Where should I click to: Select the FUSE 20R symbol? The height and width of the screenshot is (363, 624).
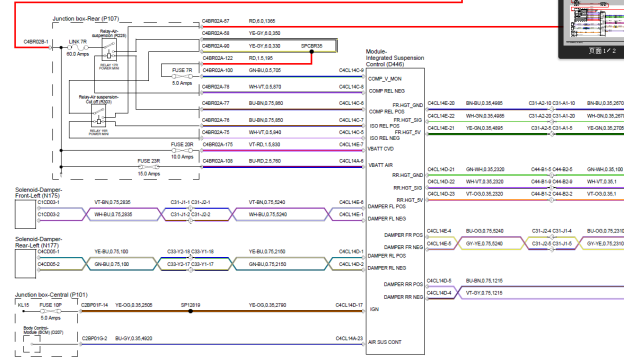182,150
